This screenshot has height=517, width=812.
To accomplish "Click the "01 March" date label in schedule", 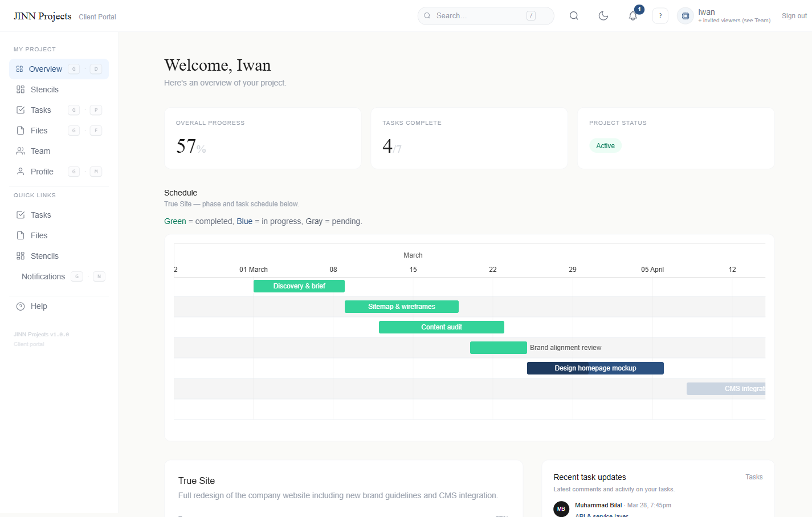I will point(254,270).
